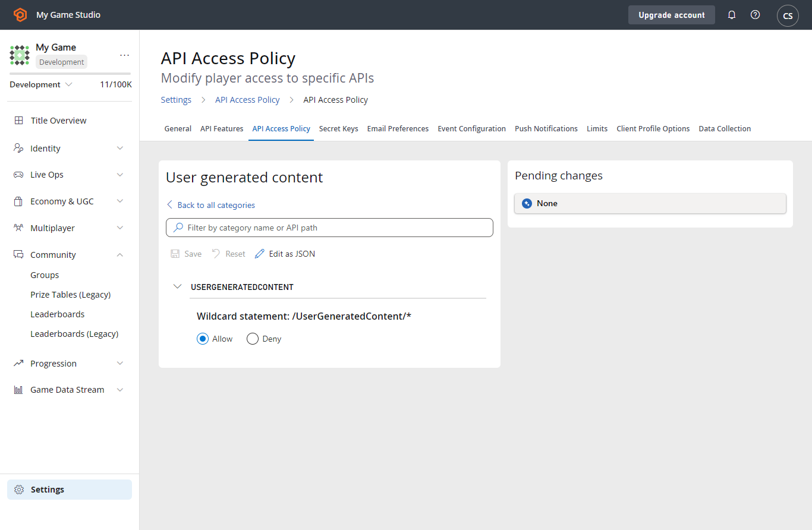The width and height of the screenshot is (812, 530).
Task: Collapse the Community menu chevron
Action: tap(120, 255)
